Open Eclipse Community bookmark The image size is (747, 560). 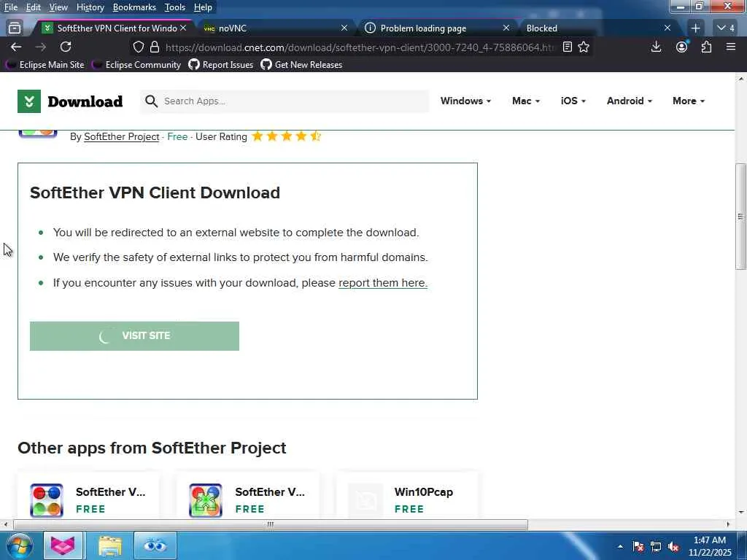point(136,65)
